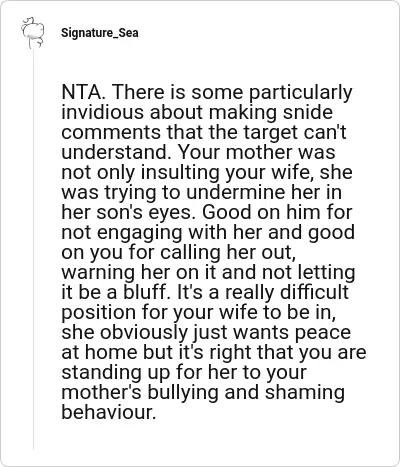This screenshot has width=400, height=467.
Task: Click the word "position" in the comment
Action: pos(99,313)
